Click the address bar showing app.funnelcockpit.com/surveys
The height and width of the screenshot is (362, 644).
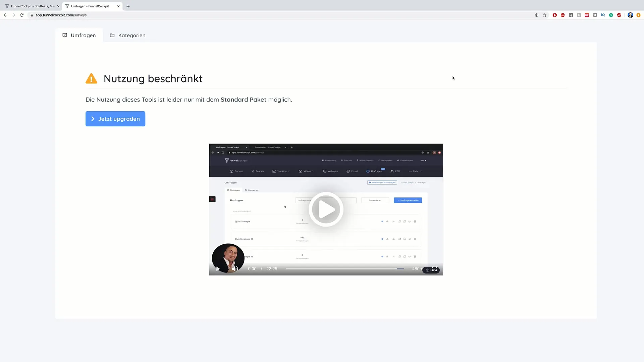[61, 15]
